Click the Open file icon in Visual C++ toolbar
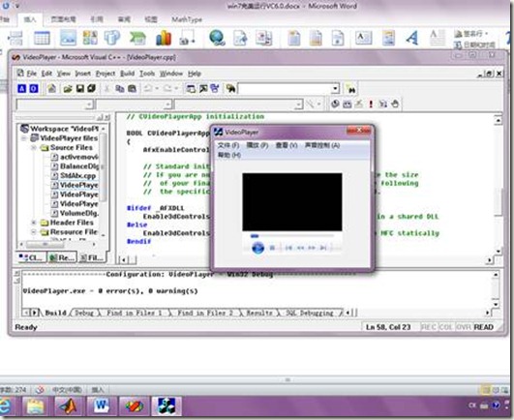The height and width of the screenshot is (420, 514). tap(68, 88)
